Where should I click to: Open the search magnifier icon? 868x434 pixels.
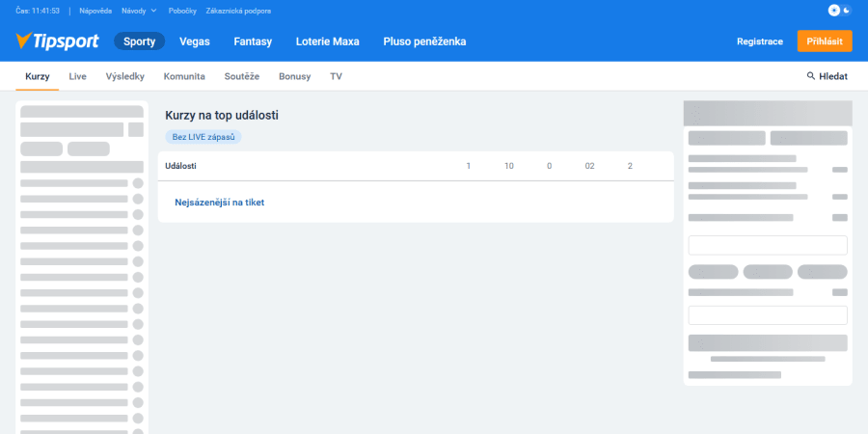click(811, 76)
